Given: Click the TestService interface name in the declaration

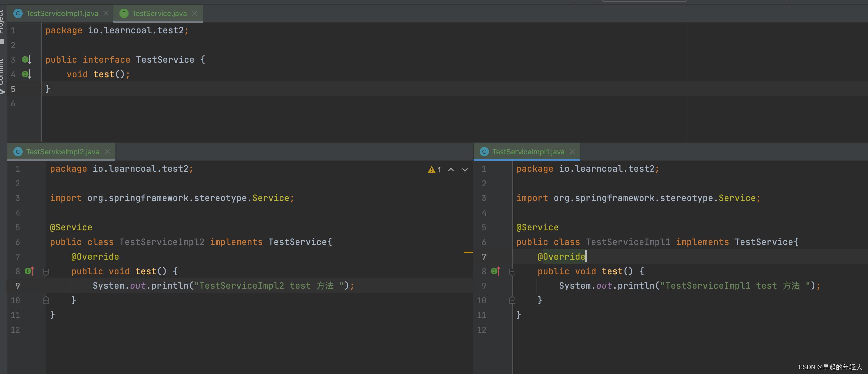Looking at the screenshot, I should (165, 60).
